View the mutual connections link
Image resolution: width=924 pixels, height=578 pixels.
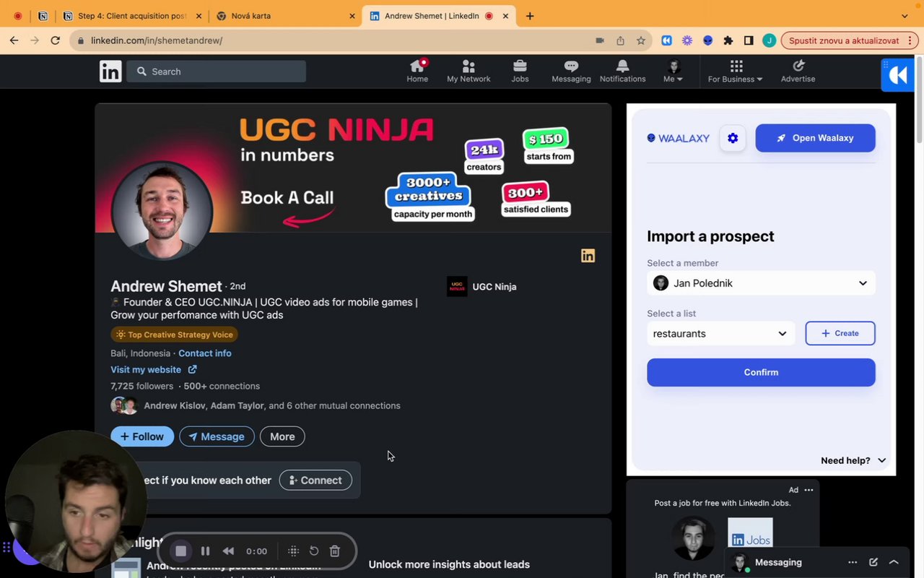point(272,406)
